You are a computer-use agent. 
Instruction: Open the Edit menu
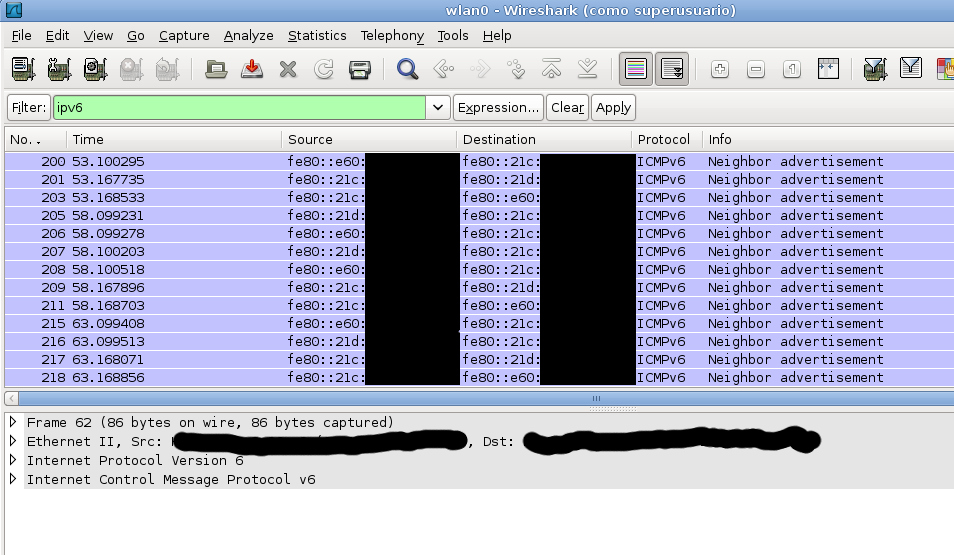tap(57, 35)
